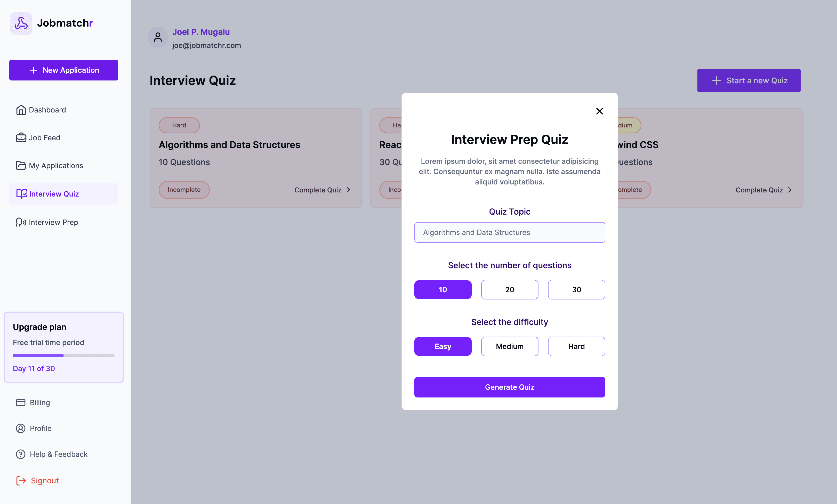Go to Profile in sidebar

click(x=41, y=428)
